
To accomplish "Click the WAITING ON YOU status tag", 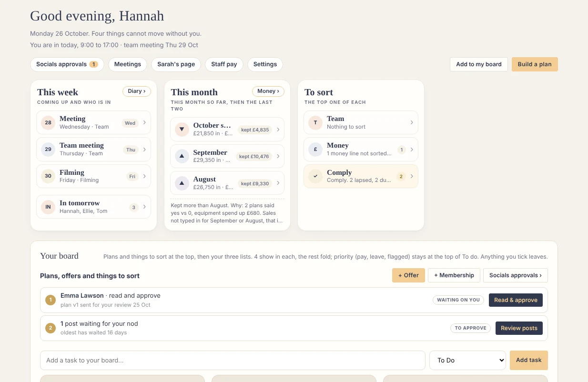I will (x=458, y=300).
